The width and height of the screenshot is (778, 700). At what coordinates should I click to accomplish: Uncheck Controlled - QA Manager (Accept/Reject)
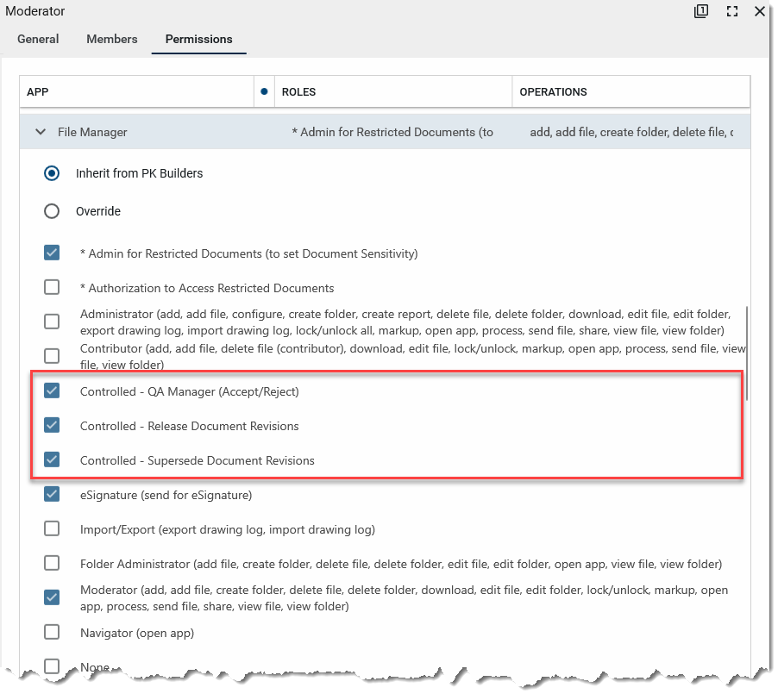coord(52,391)
